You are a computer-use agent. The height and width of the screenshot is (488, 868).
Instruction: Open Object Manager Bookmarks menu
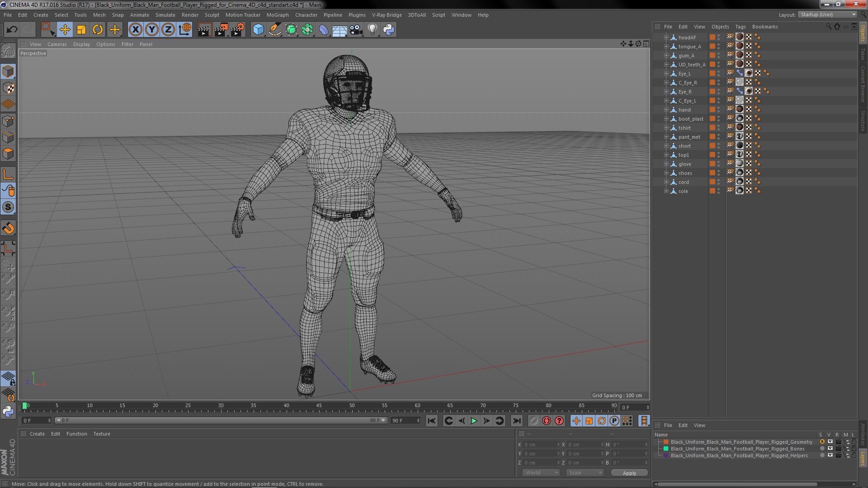click(765, 27)
